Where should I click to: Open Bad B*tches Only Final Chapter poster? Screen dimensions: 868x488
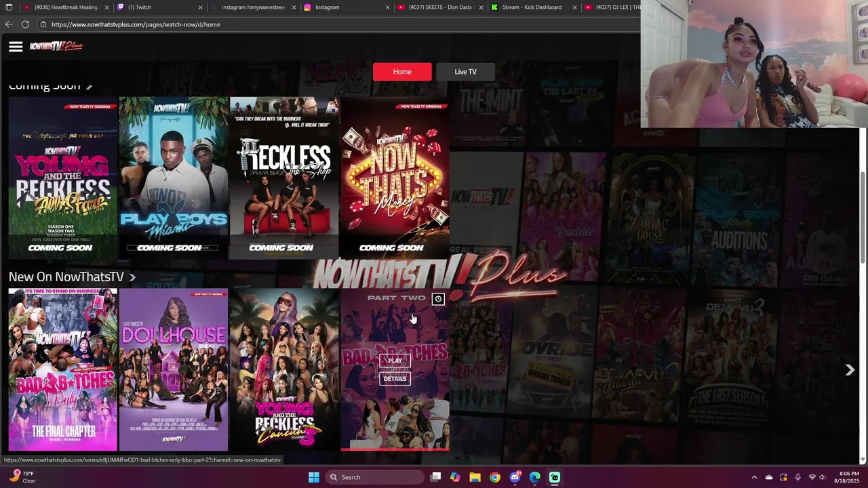coord(63,369)
